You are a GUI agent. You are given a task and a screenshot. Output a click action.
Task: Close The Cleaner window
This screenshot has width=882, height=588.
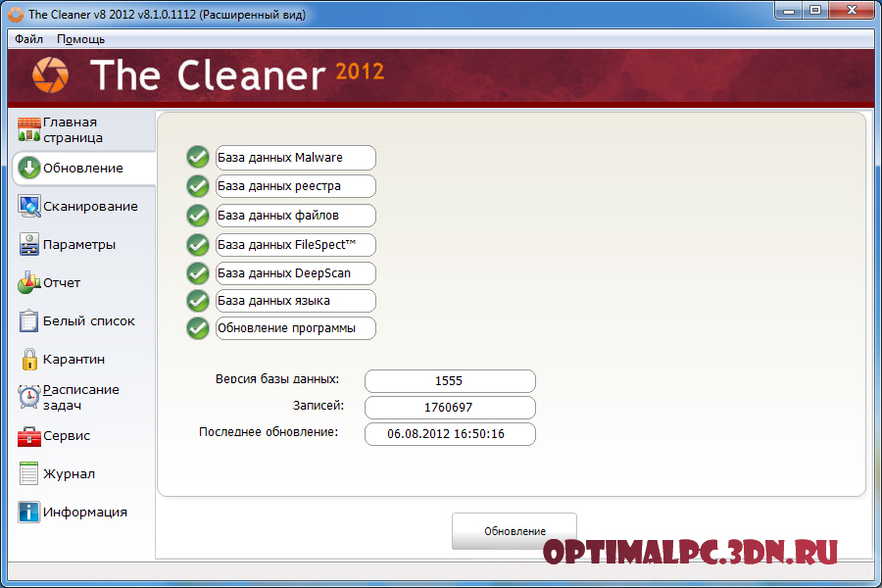pyautogui.click(x=852, y=11)
